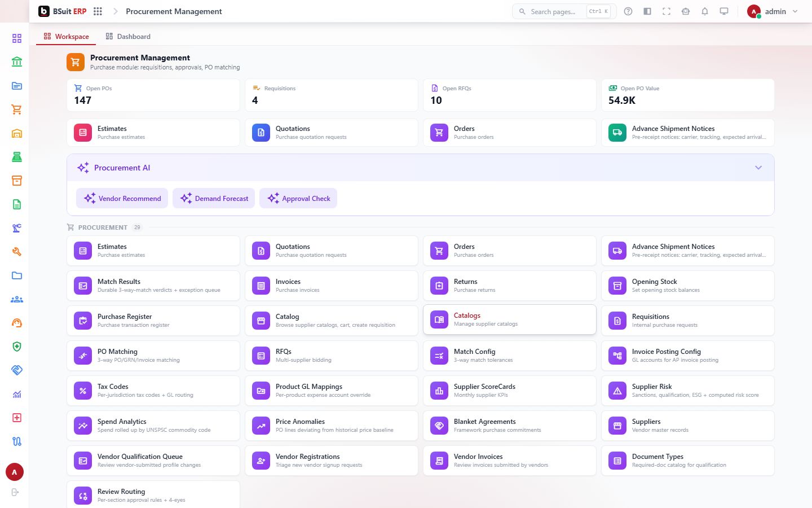Screen dimensions: 812x508
Task: Open the Requisitions internal purchase requests card
Action: click(x=688, y=321)
